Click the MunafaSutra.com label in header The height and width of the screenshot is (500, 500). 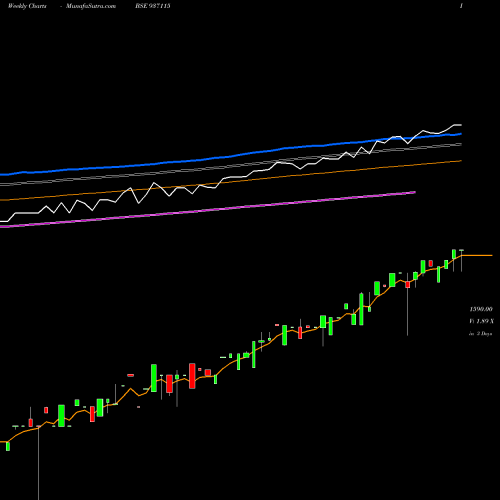coord(91,6)
